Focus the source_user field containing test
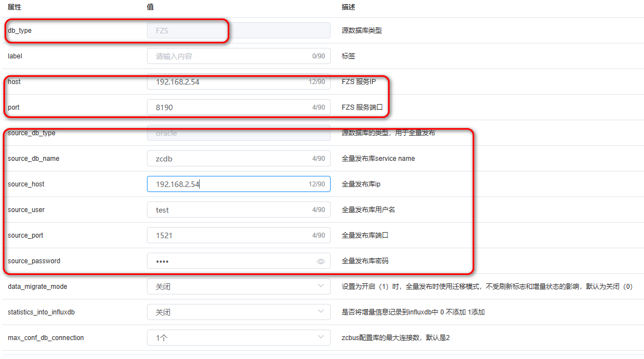644x359 pixels. coord(228,210)
